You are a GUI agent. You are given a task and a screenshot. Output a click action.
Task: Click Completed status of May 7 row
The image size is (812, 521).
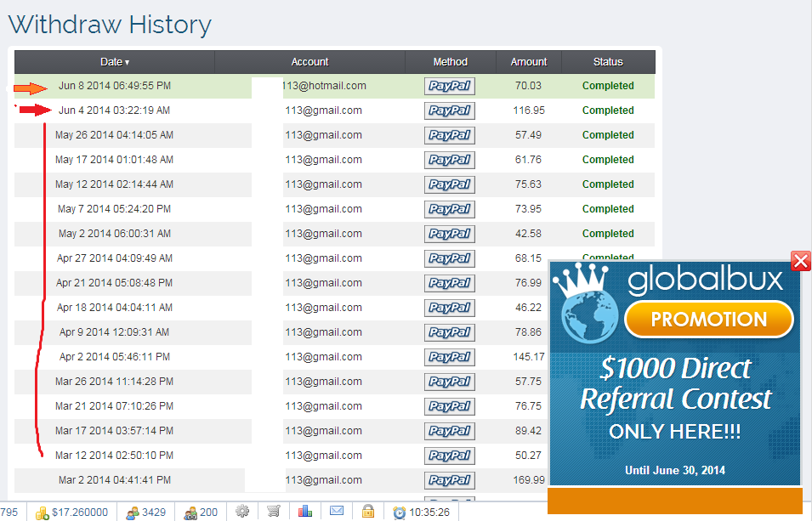click(x=608, y=209)
